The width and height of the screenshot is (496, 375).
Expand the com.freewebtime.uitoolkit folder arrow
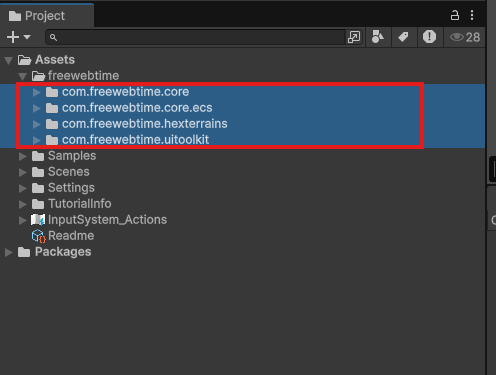(37, 140)
